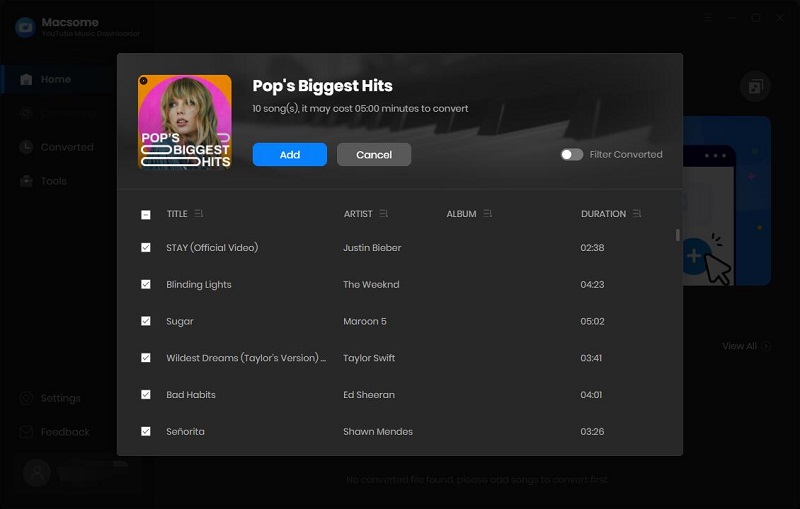Click the 'Pop's Biggest Hits' playlist heading
Viewport: 800px width, 509px height.
click(x=322, y=86)
